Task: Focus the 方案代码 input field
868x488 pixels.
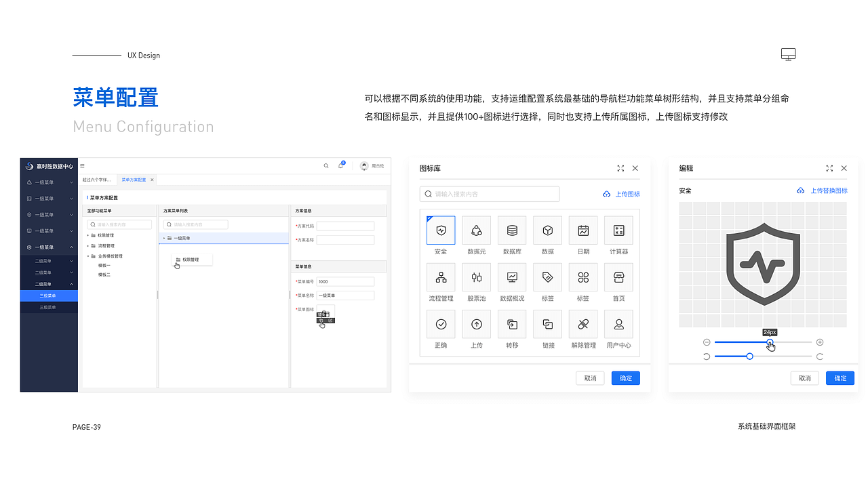Action: (x=345, y=226)
